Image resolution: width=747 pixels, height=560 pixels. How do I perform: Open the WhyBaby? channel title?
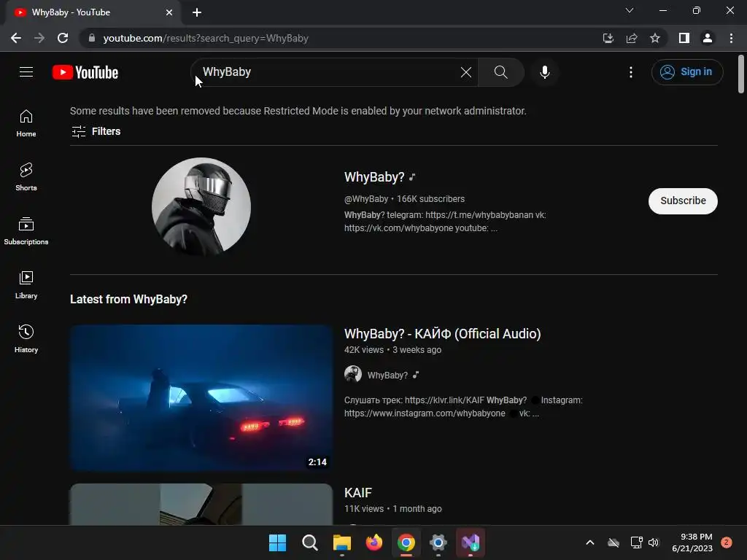pos(374,177)
